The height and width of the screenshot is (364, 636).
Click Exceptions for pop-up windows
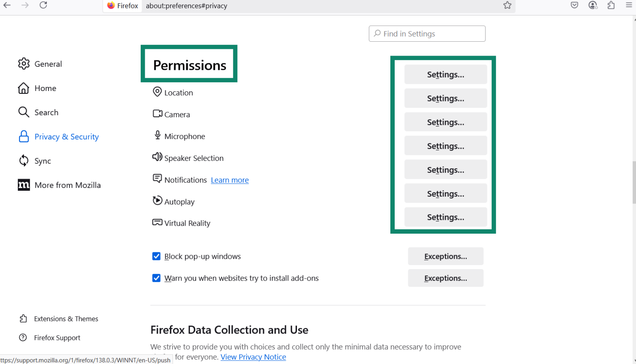coord(445,256)
